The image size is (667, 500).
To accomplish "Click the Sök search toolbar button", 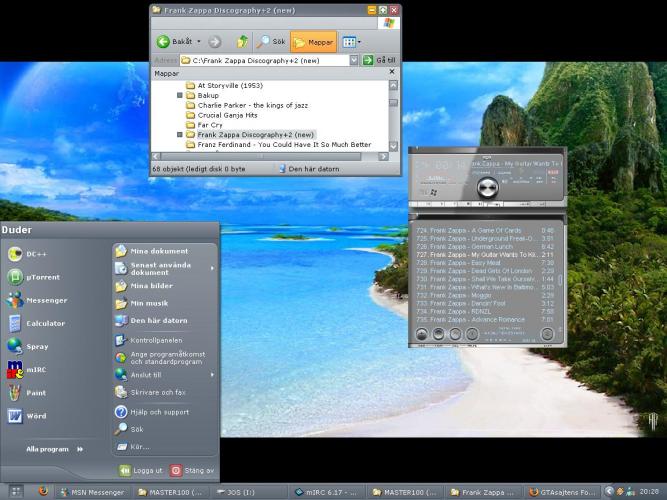I will coord(271,42).
